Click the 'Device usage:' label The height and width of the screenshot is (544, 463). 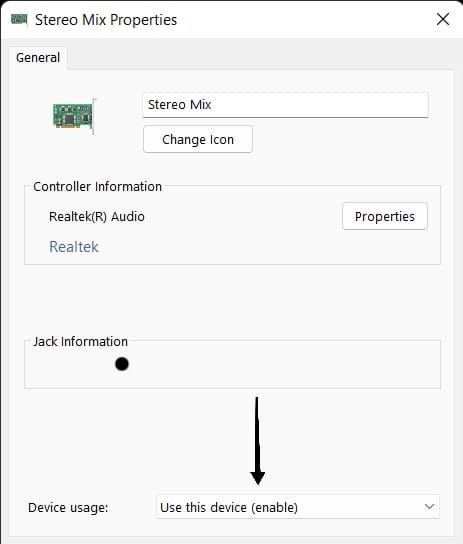pyautogui.click(x=68, y=508)
